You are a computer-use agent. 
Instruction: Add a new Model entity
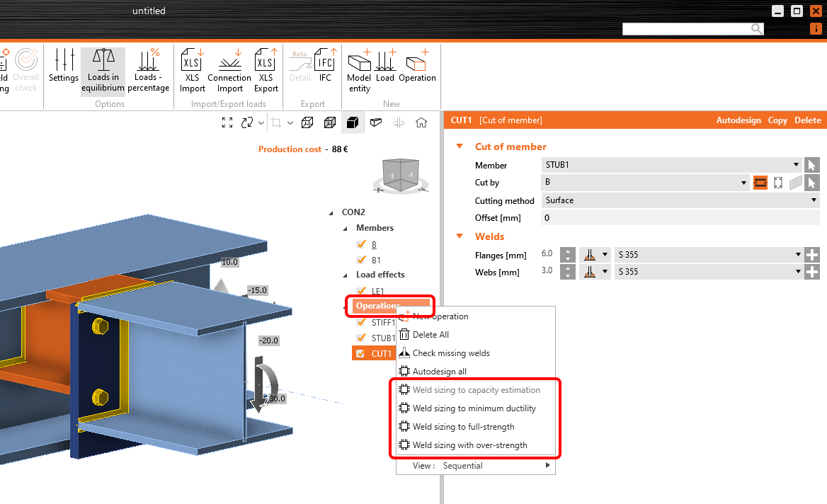point(359,71)
